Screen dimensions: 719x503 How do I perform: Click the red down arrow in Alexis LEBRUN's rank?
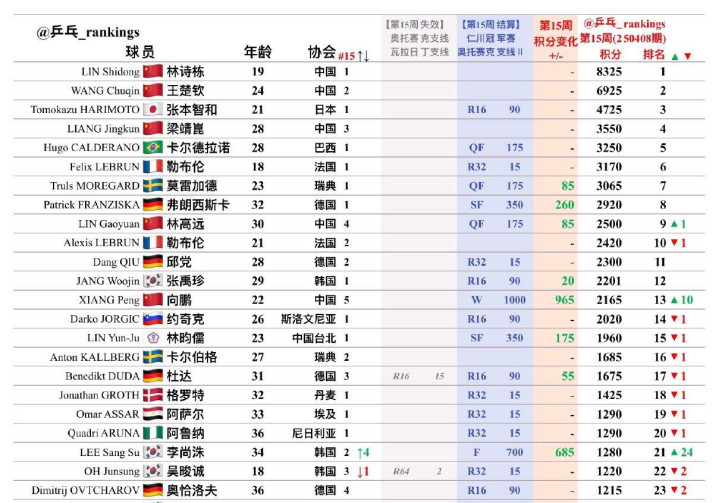click(674, 243)
